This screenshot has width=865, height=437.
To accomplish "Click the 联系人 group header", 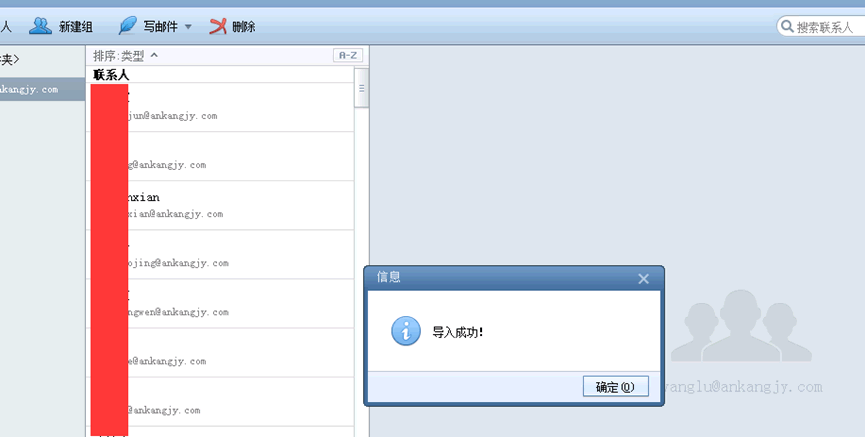I will (111, 75).
